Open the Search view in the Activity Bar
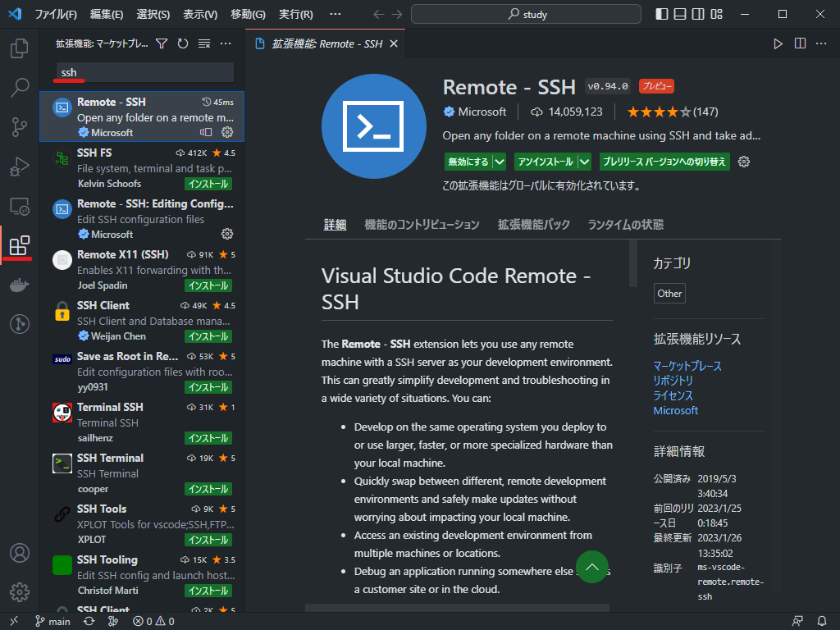The width and height of the screenshot is (840, 630). tap(20, 87)
